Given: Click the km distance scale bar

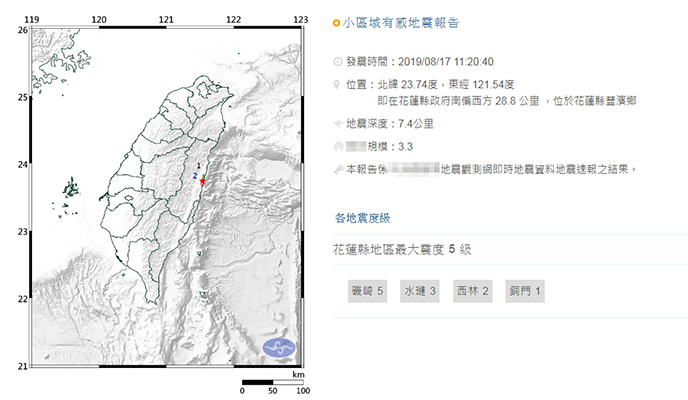Looking at the screenshot, I should pyautogui.click(x=271, y=384).
